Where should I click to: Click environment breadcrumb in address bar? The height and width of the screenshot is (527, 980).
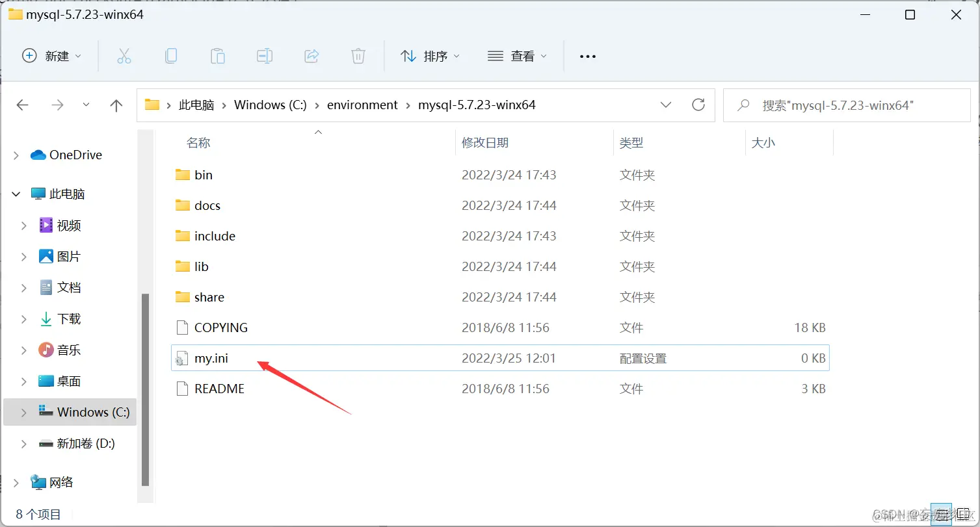362,105
